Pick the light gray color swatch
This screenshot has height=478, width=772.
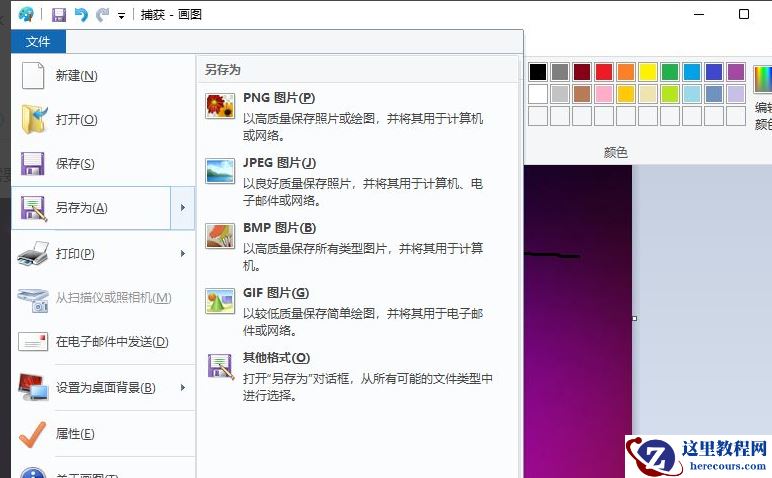560,94
